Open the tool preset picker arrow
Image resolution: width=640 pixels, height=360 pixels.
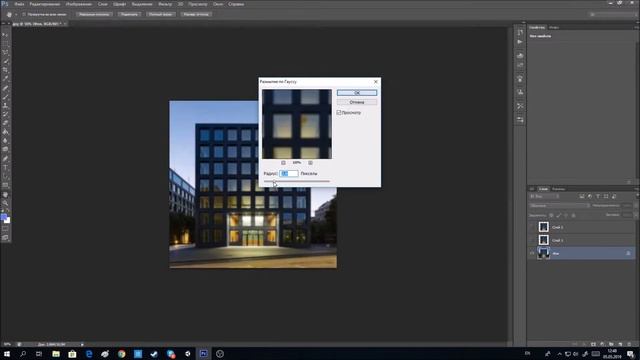coord(16,14)
